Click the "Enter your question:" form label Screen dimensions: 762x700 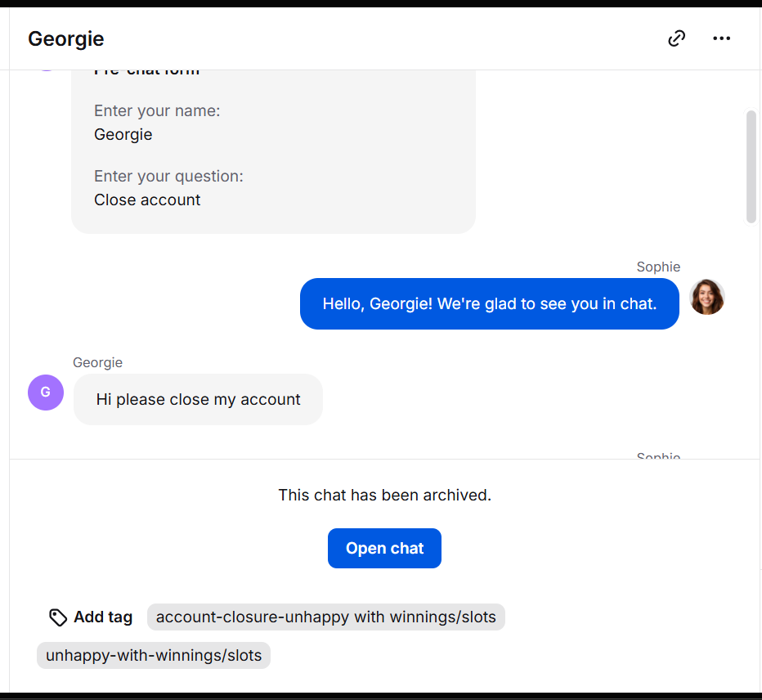[168, 177]
